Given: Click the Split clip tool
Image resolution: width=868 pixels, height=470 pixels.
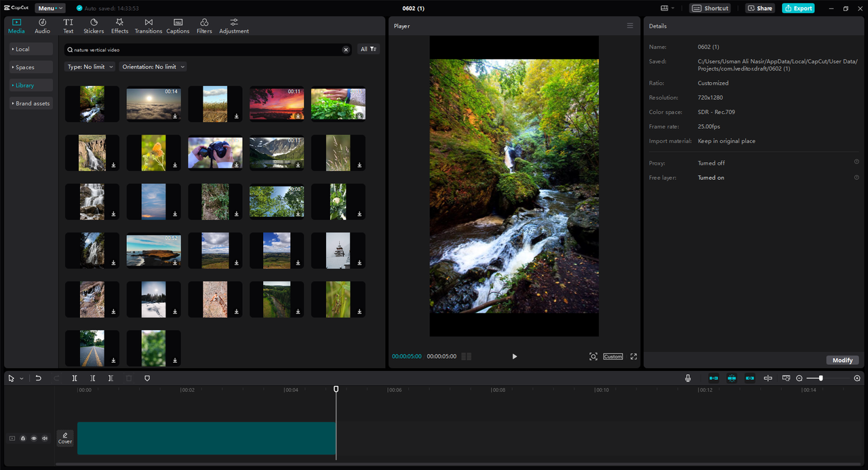Looking at the screenshot, I should pos(75,378).
